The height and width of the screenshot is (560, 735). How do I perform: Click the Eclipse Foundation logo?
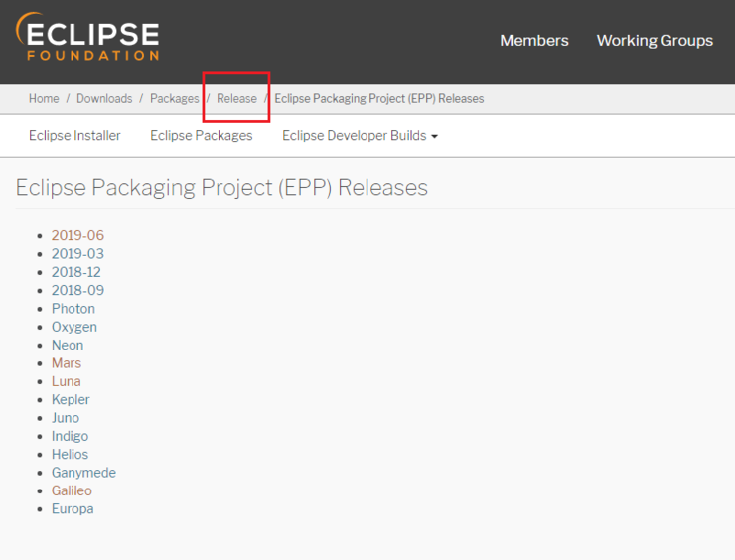coord(87,37)
